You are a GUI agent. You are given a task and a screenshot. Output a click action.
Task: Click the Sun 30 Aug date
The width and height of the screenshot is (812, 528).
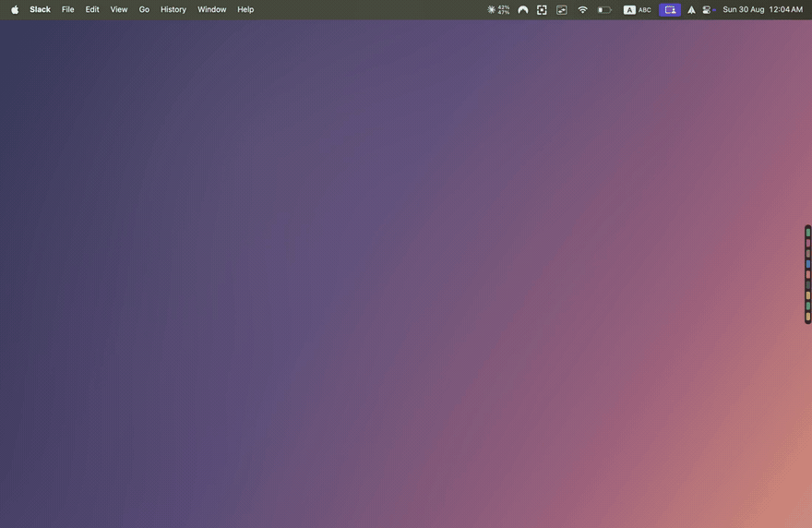coord(743,9)
